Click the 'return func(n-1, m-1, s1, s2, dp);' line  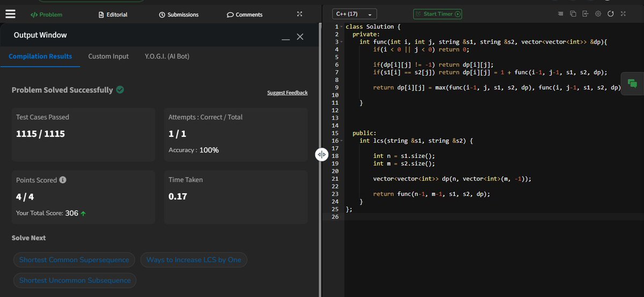tap(432, 194)
